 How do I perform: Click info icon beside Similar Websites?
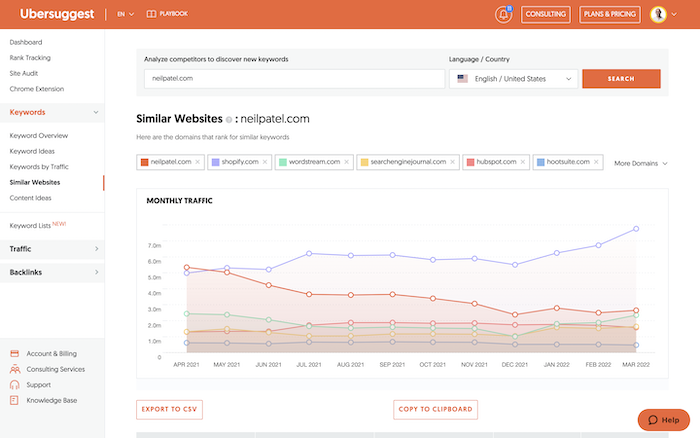click(229, 120)
